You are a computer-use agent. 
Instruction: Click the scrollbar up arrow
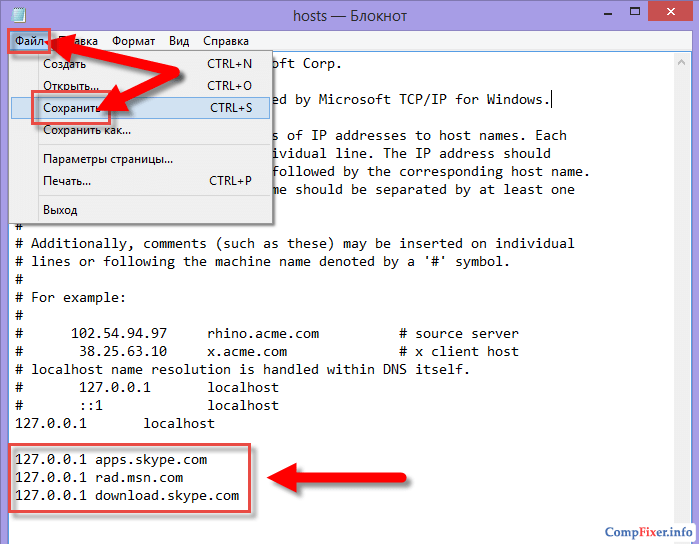click(681, 62)
